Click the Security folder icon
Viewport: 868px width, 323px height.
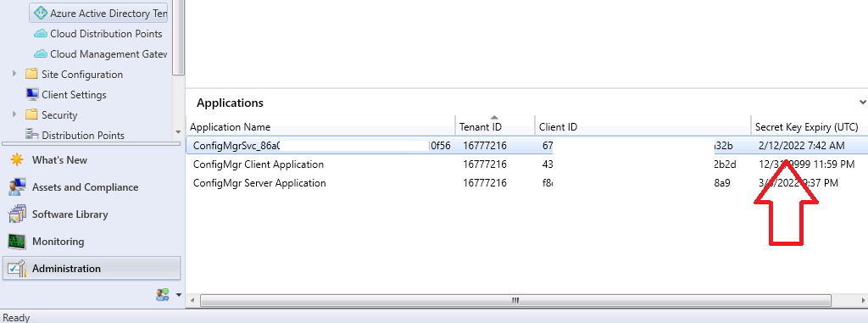click(31, 115)
